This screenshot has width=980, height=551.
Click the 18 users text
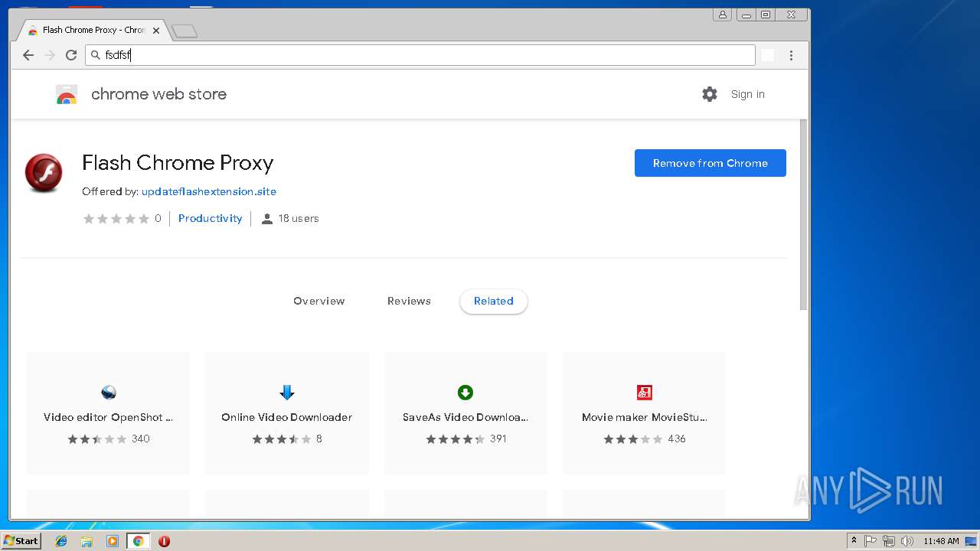pos(299,218)
